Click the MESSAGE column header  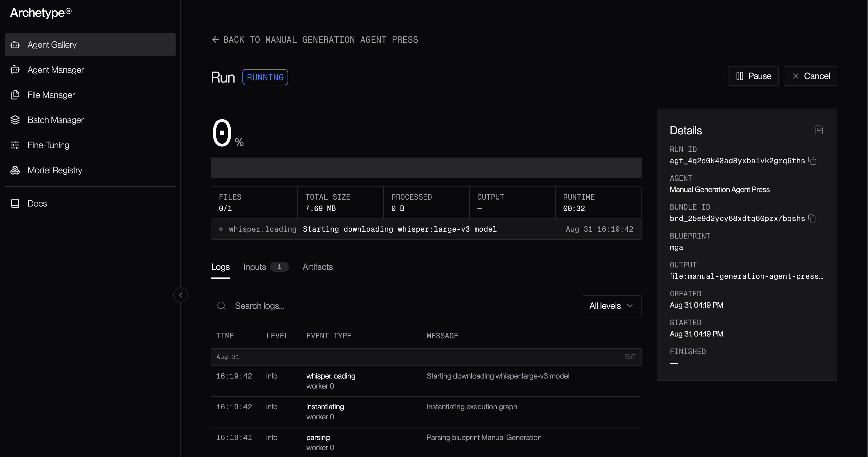(x=442, y=336)
